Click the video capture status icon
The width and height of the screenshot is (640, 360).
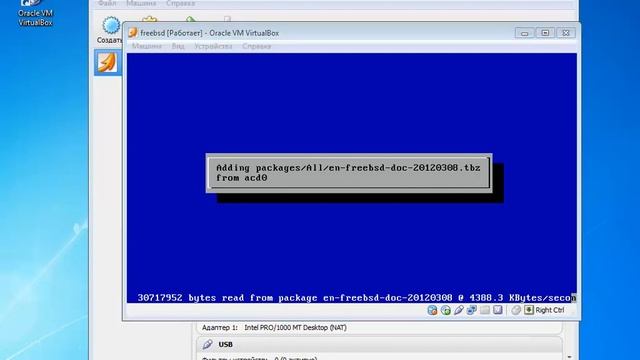498,310
